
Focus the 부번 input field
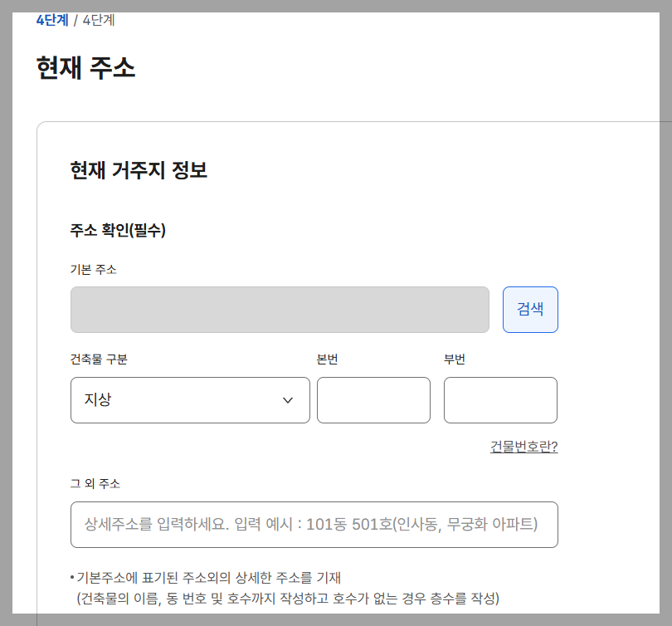point(500,400)
